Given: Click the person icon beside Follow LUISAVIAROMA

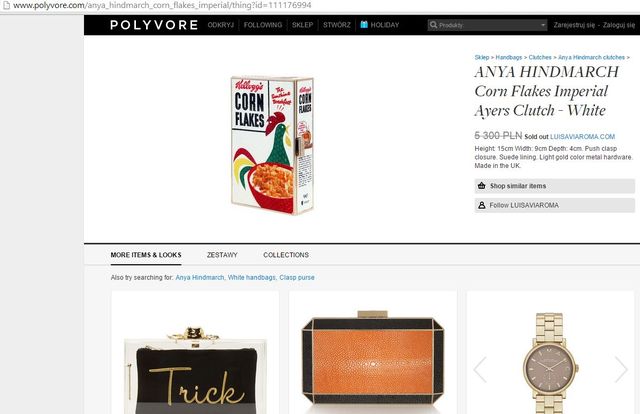Looking at the screenshot, I should click(x=482, y=205).
